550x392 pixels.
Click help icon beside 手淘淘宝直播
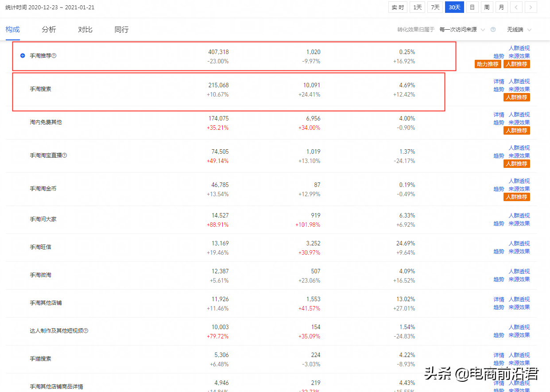pyautogui.click(x=65, y=155)
